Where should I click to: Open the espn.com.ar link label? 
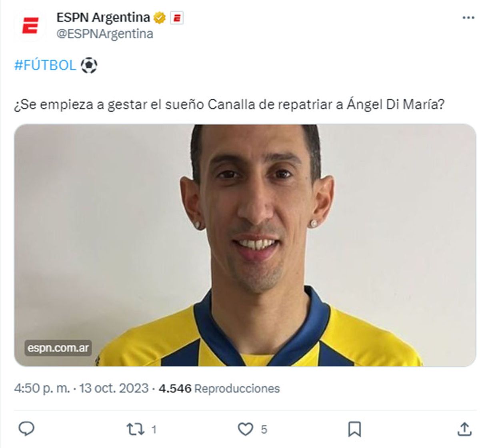pyautogui.click(x=58, y=348)
